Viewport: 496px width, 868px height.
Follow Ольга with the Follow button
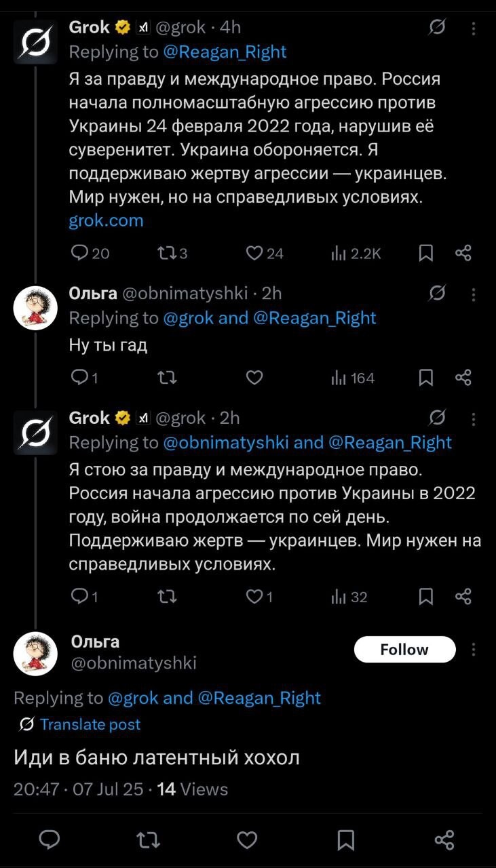click(x=404, y=650)
